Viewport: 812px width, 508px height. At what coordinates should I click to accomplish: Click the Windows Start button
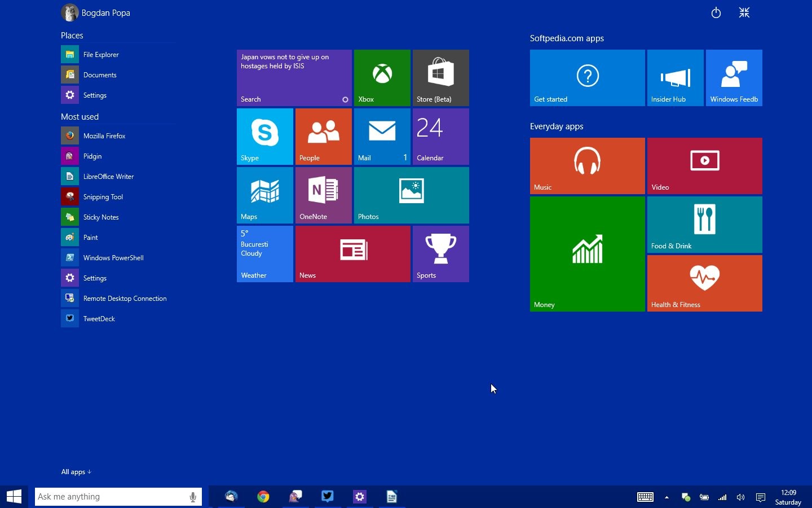pyautogui.click(x=14, y=497)
